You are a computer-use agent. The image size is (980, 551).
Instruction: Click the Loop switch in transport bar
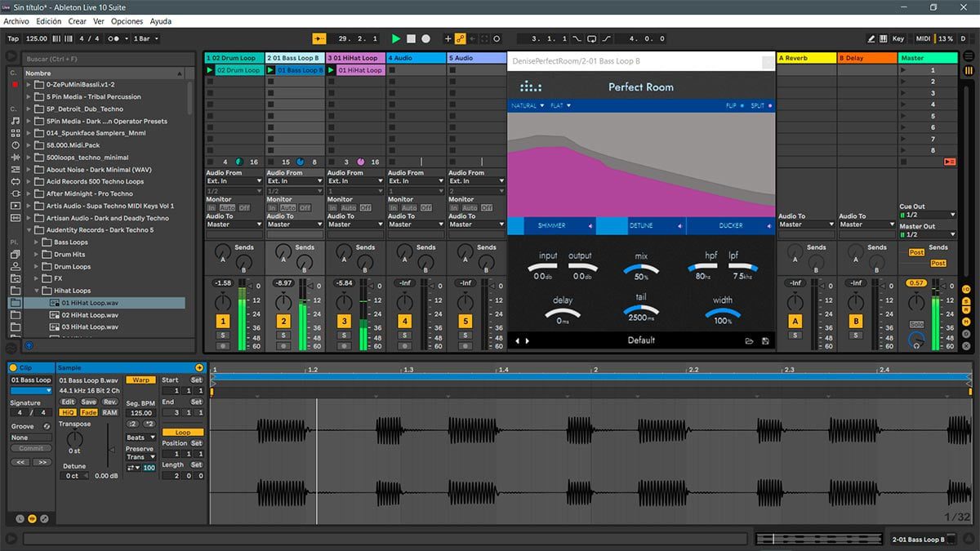pos(592,38)
